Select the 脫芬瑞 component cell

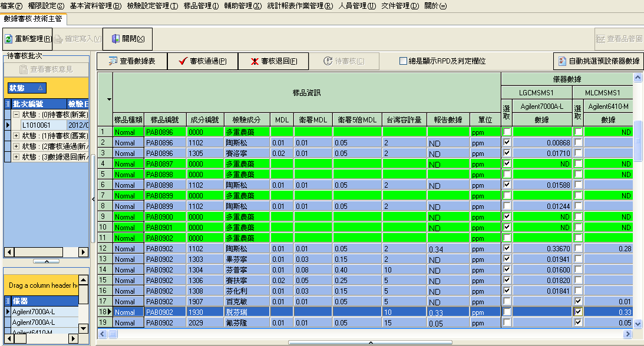pyautogui.click(x=247, y=312)
